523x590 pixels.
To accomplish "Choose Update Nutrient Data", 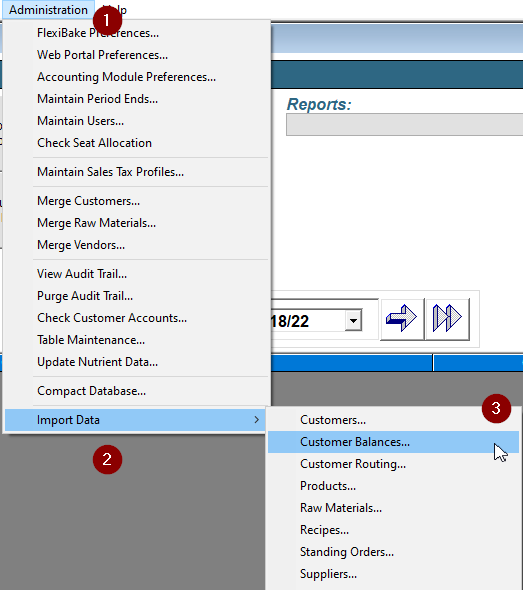I will 137,362.
